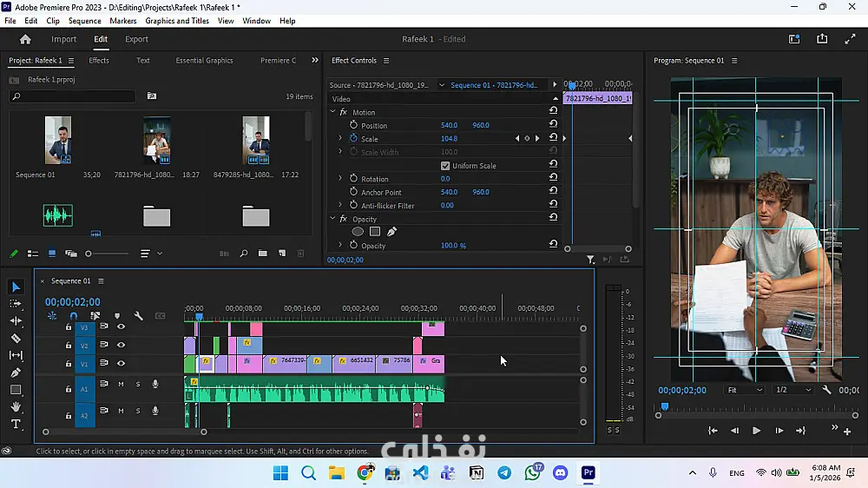Create 4-point polygon opacity mask
Viewport: 868px width, 488px height.
pos(375,232)
